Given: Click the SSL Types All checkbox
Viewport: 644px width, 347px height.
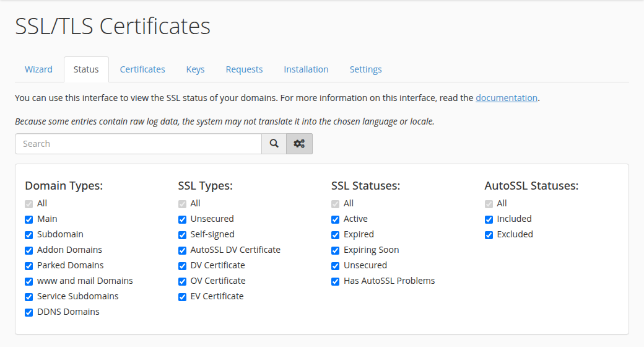Looking at the screenshot, I should [182, 204].
